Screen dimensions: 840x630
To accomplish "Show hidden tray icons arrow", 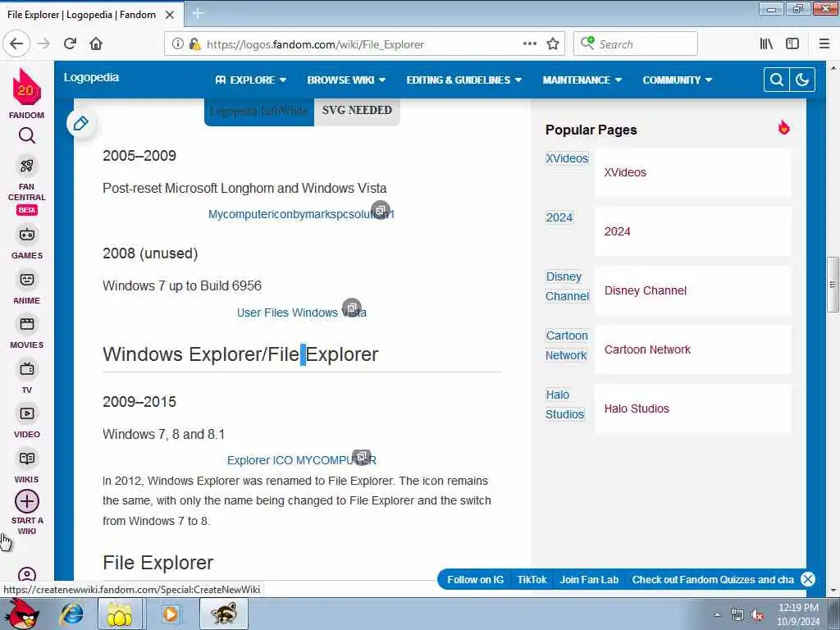I will point(717,614).
